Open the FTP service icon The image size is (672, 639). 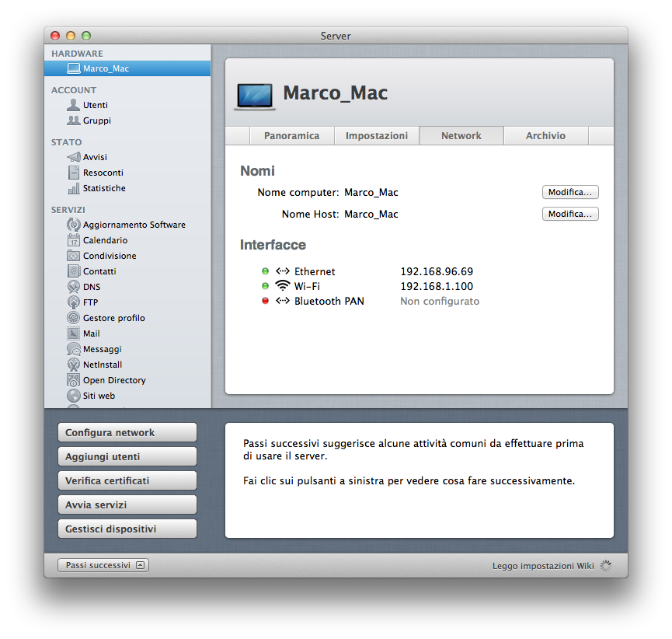(73, 302)
